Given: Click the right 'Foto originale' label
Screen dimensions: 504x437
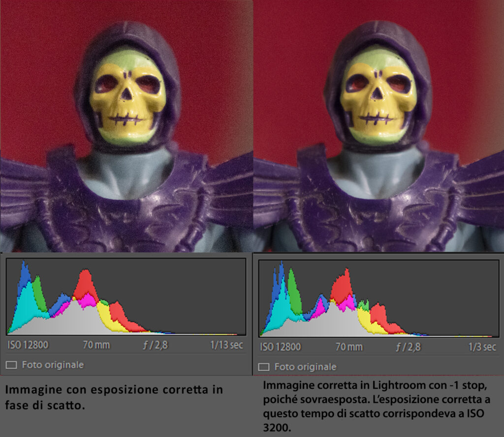Looking at the screenshot, I should pyautogui.click(x=305, y=367).
